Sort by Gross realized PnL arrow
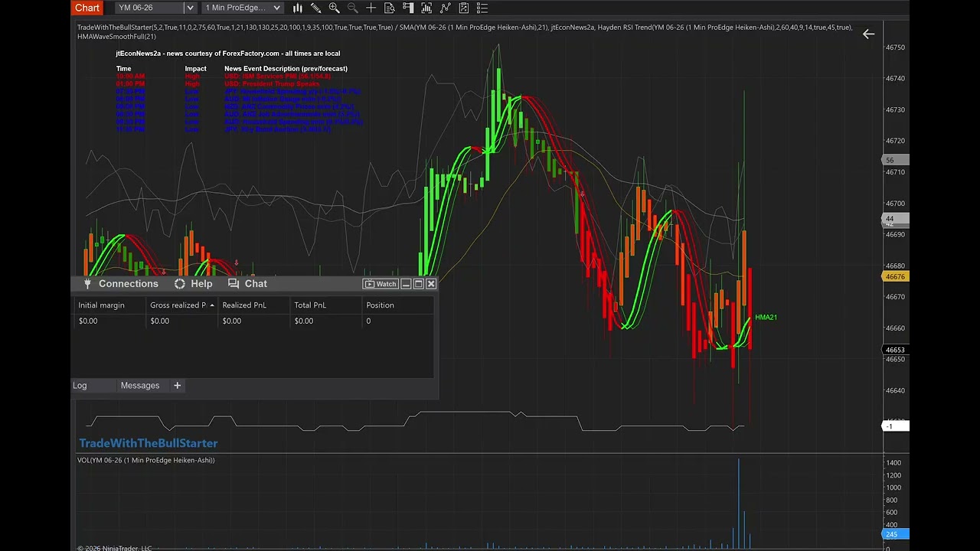 212,305
